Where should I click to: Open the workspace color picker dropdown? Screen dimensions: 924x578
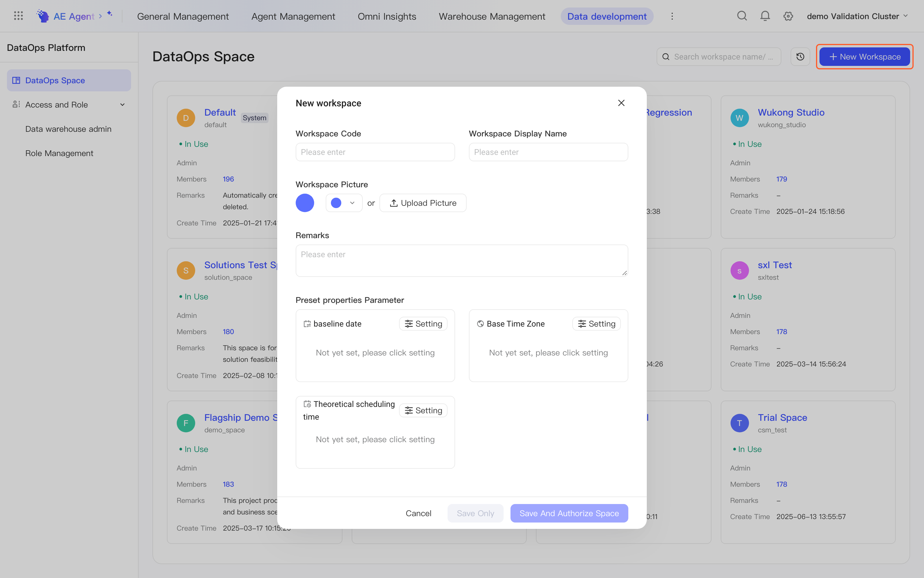[x=344, y=203]
